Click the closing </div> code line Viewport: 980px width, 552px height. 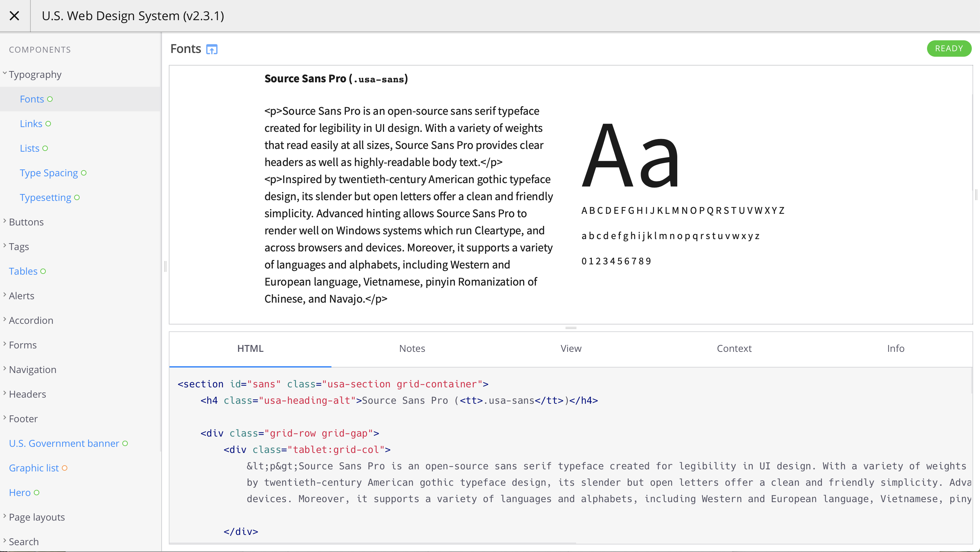pyautogui.click(x=241, y=532)
